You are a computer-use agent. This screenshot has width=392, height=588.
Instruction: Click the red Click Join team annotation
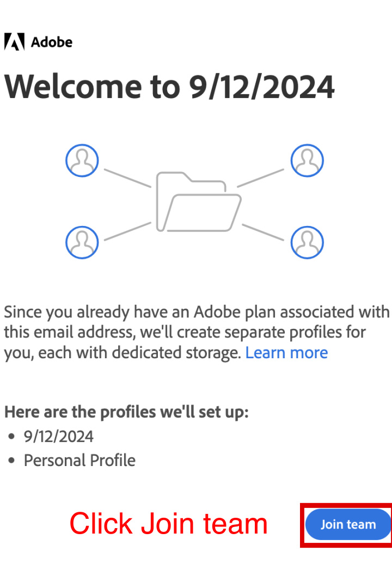pos(168,524)
